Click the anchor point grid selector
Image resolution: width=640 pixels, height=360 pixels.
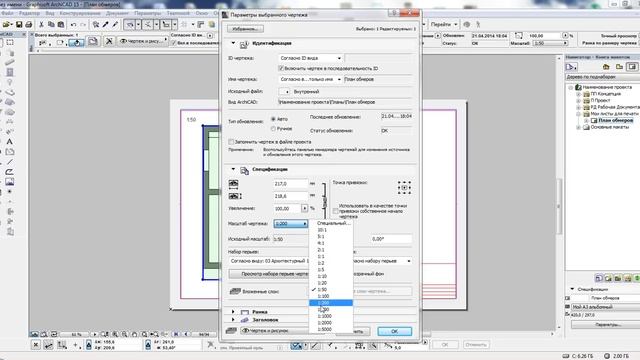click(x=404, y=188)
